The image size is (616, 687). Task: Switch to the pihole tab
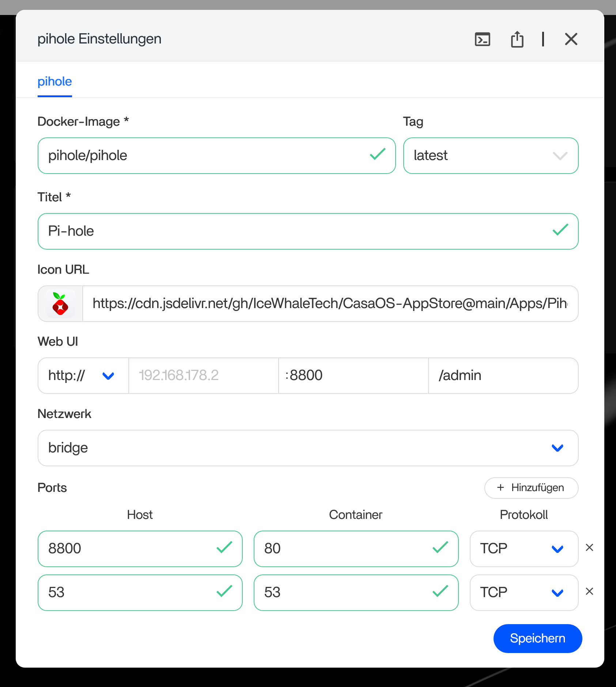coord(55,81)
